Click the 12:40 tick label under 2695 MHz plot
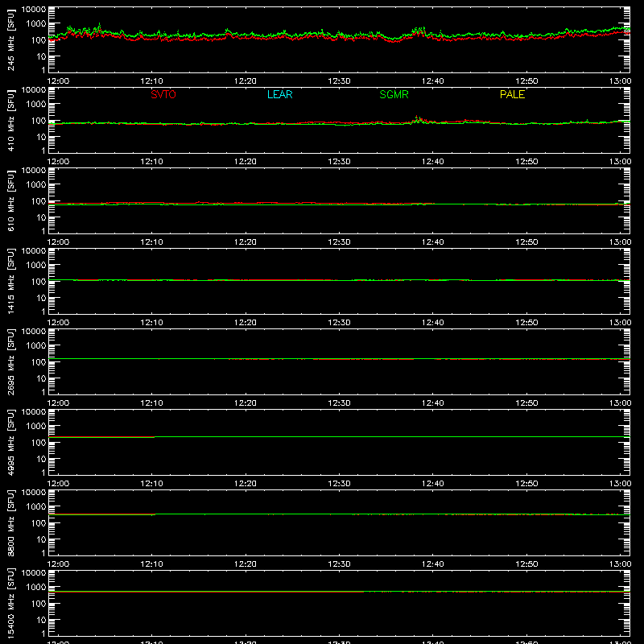Screen dimensions: 644x644 pyautogui.click(x=433, y=403)
